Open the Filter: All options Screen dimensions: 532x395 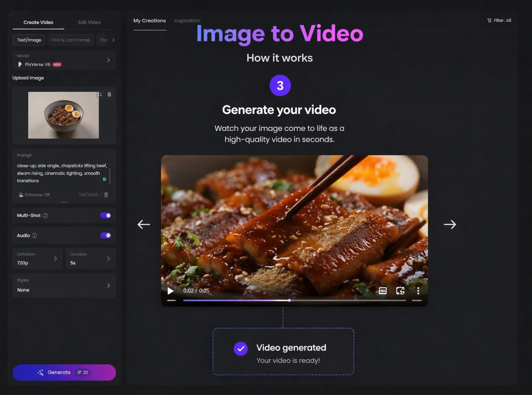coord(499,20)
